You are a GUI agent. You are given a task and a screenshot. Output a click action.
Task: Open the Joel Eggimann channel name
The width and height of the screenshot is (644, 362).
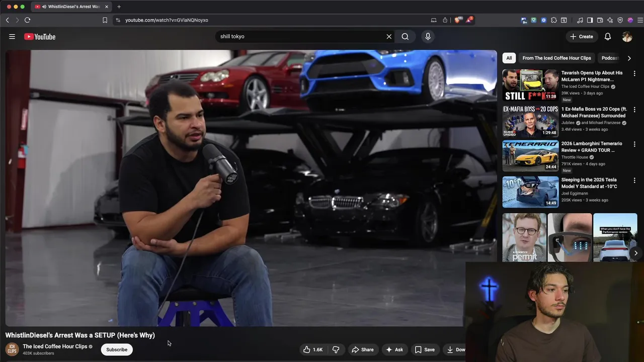point(575,194)
